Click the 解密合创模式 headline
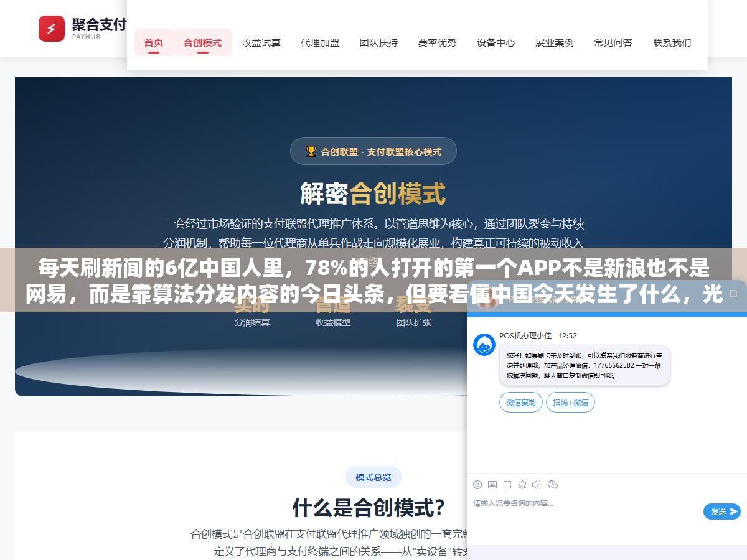Image resolution: width=747 pixels, height=560 pixels. 374,193
